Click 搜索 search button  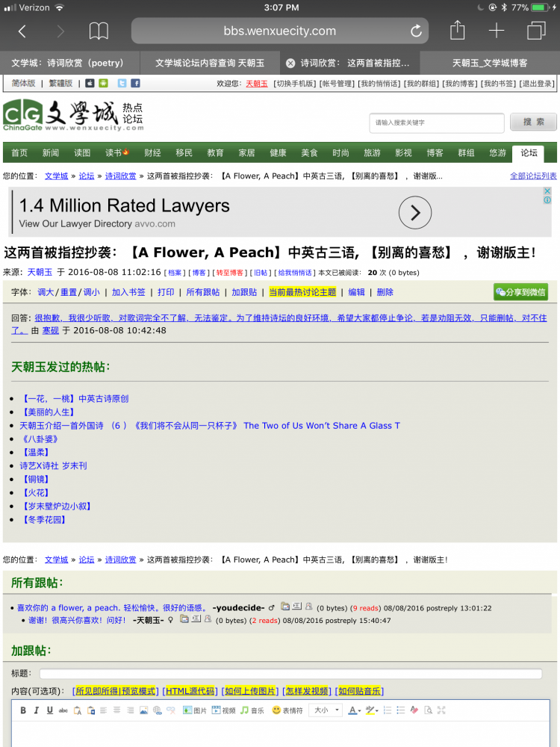click(x=533, y=122)
